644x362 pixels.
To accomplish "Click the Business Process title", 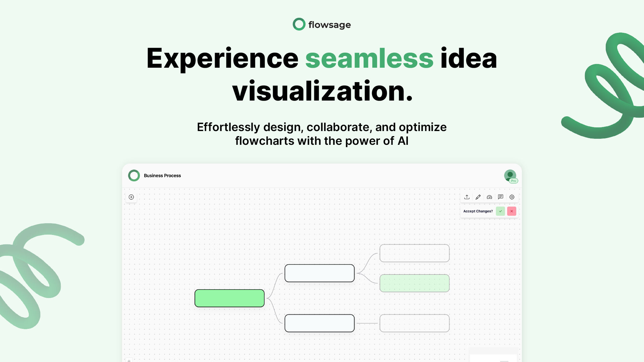I will click(x=162, y=176).
